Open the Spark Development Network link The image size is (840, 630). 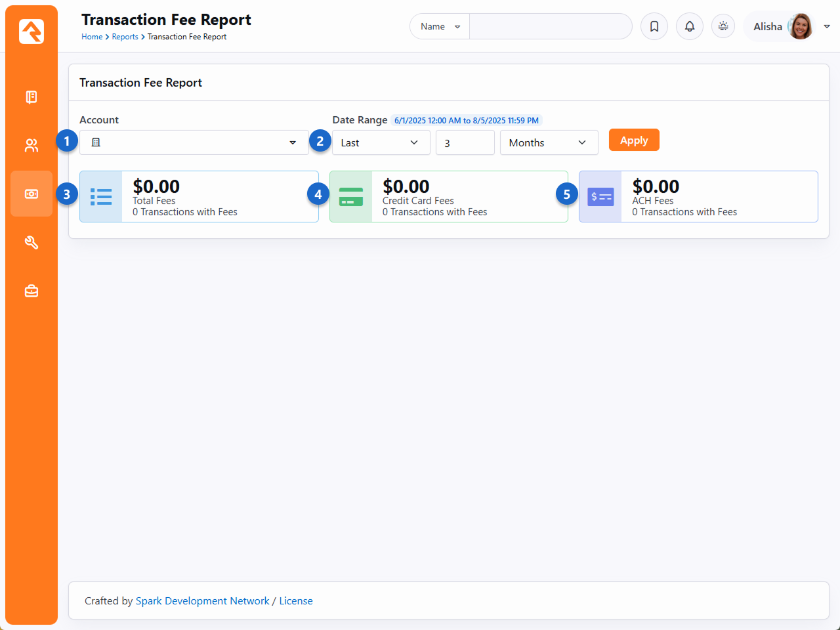202,601
